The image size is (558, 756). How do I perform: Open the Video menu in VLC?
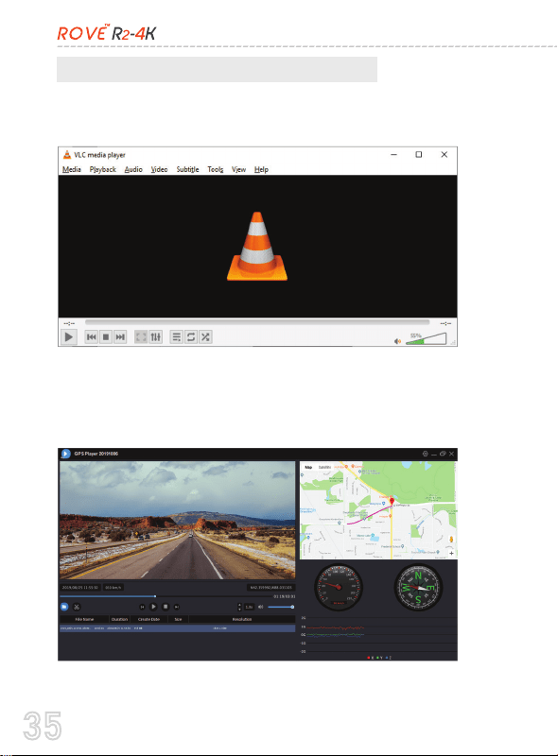pyautogui.click(x=159, y=169)
